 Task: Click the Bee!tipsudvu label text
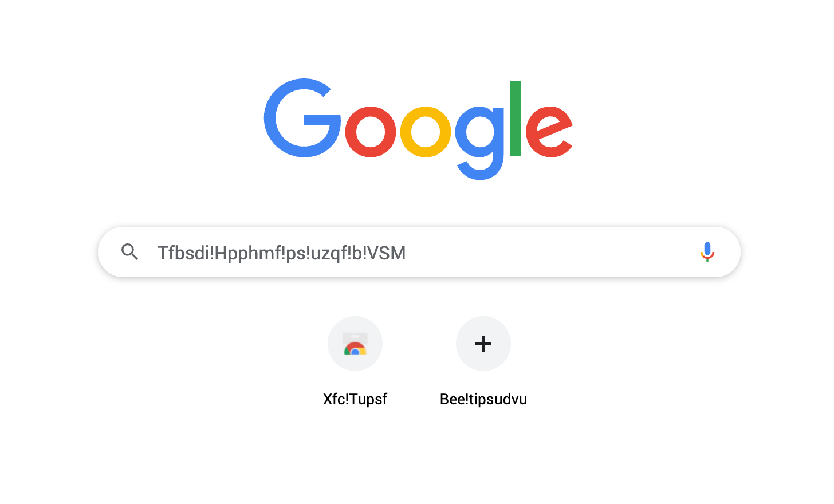tap(483, 399)
